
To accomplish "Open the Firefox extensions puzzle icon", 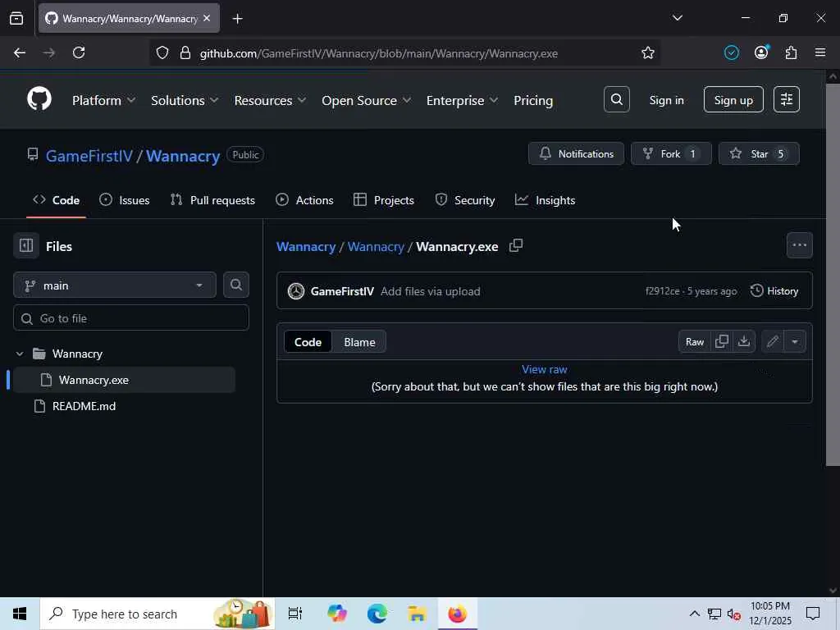I will pos(791,53).
